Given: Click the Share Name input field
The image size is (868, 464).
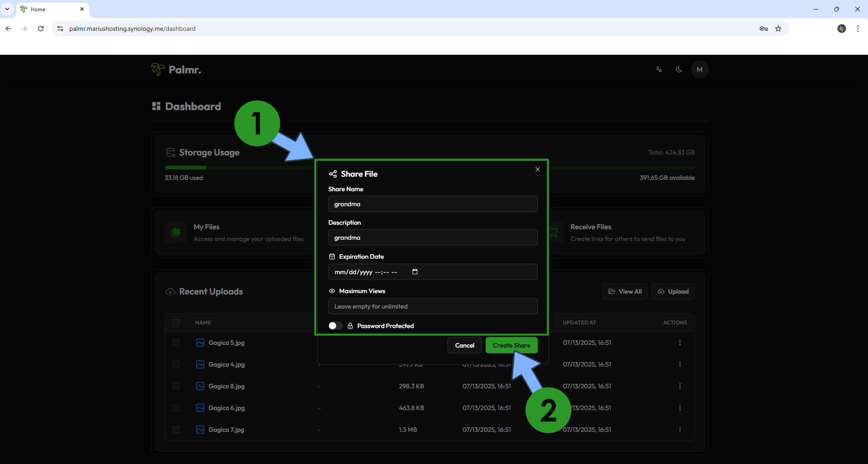Looking at the screenshot, I should [433, 204].
